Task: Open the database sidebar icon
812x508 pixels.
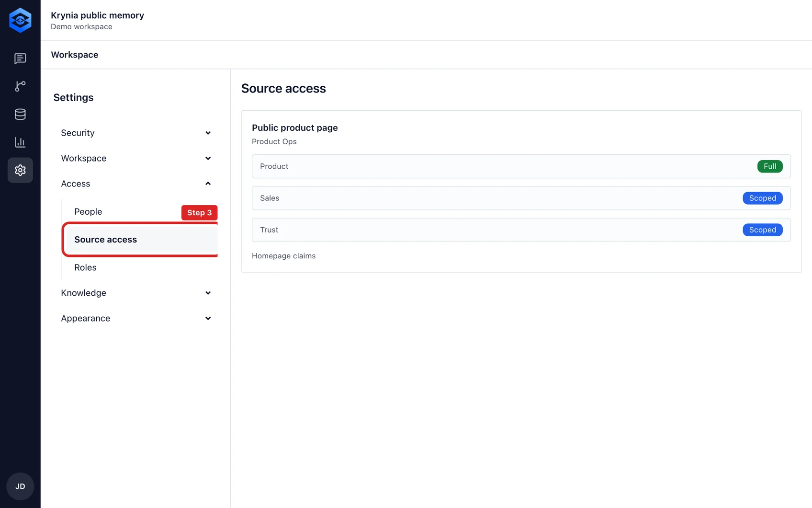Action: point(20,114)
